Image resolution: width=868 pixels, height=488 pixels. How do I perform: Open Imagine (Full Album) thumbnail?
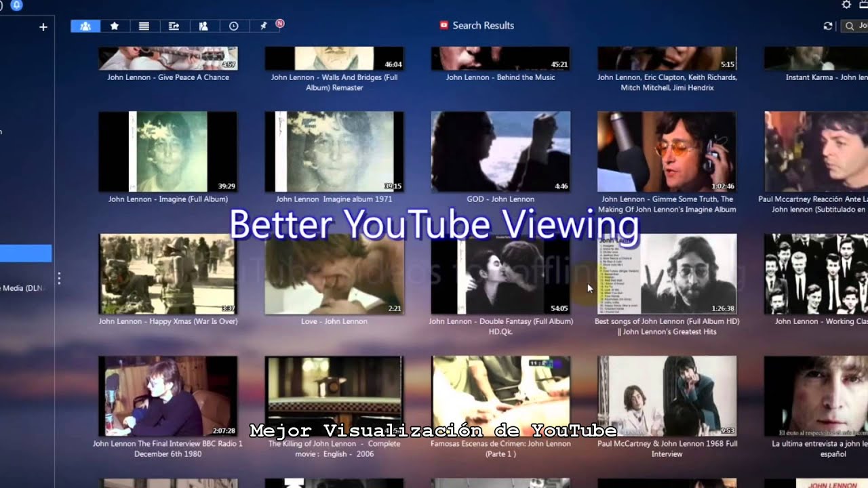167,152
